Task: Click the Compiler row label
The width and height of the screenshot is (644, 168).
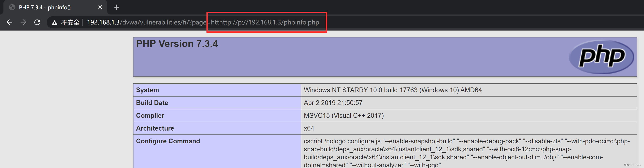Action: (150, 116)
